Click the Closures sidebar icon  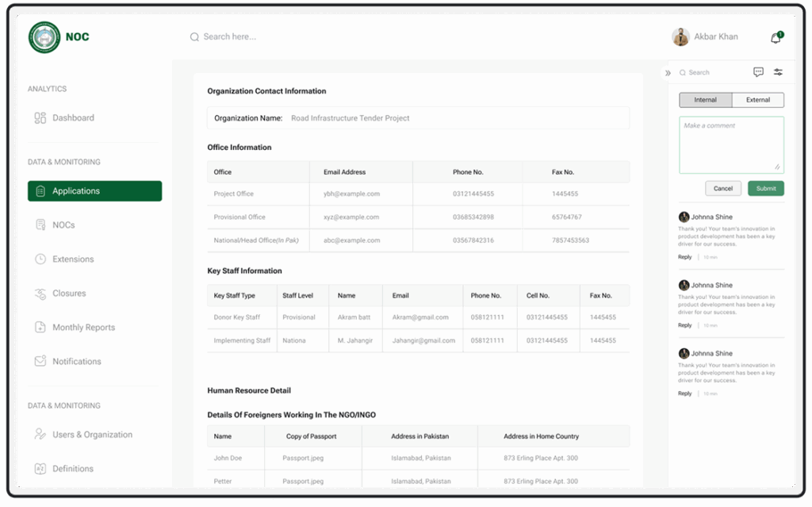click(x=40, y=294)
